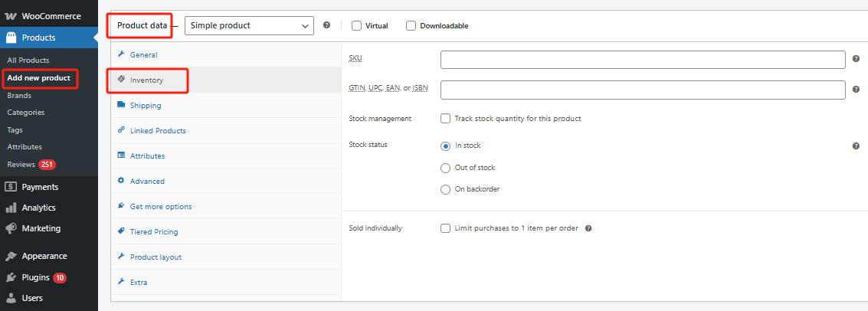Click the Marketing megaphone icon
Image resolution: width=868 pixels, height=311 pixels.
(x=11, y=228)
